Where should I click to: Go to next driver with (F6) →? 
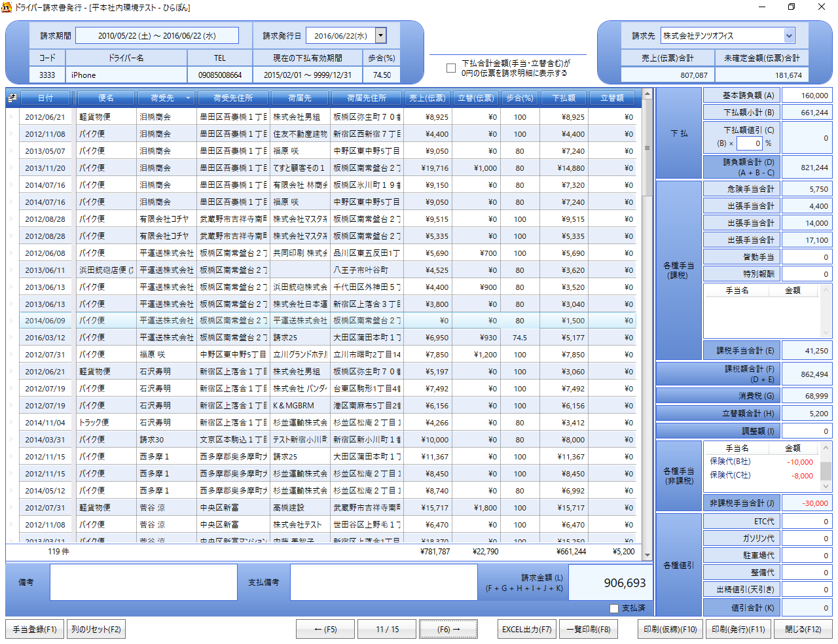click(448, 629)
